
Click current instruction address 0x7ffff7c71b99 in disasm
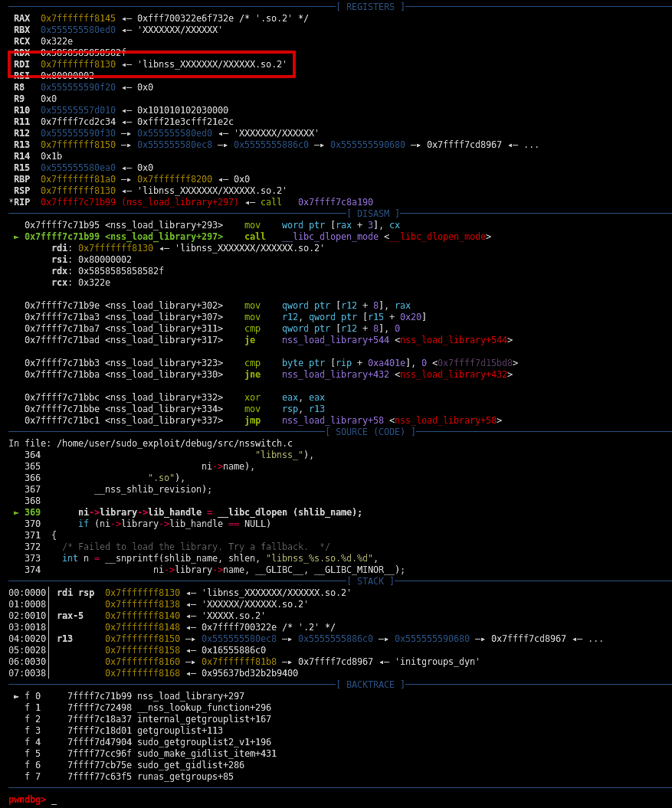62,237
